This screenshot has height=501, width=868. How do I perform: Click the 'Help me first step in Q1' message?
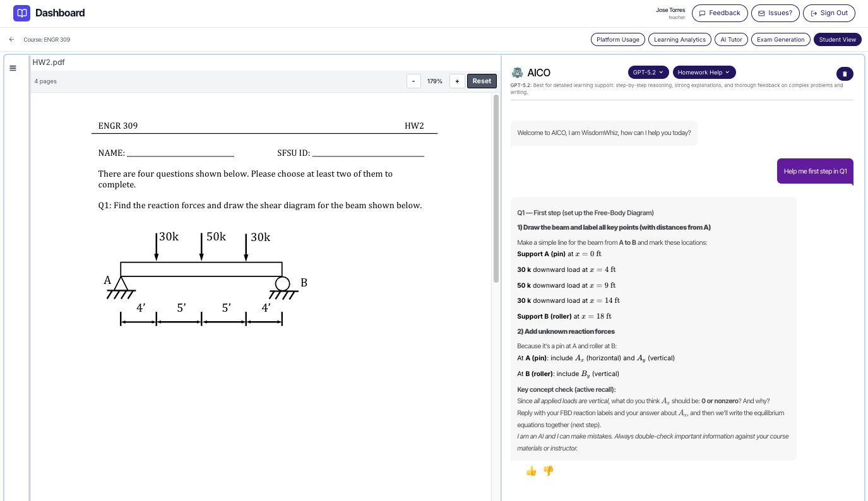click(x=815, y=172)
